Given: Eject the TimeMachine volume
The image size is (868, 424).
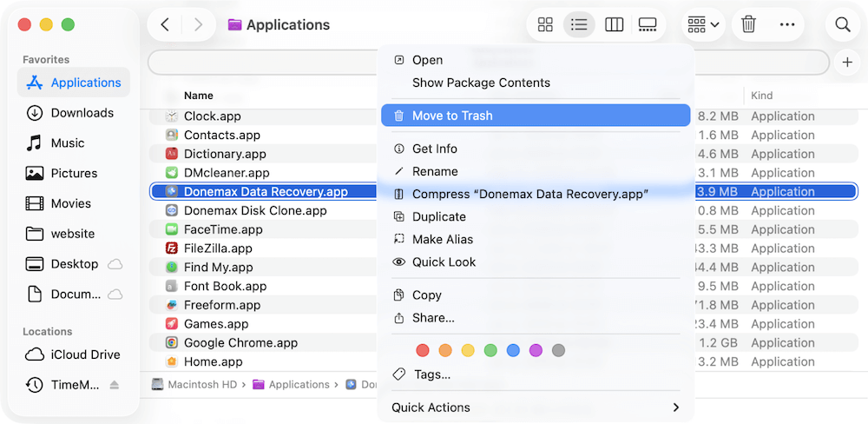Looking at the screenshot, I should pos(115,385).
